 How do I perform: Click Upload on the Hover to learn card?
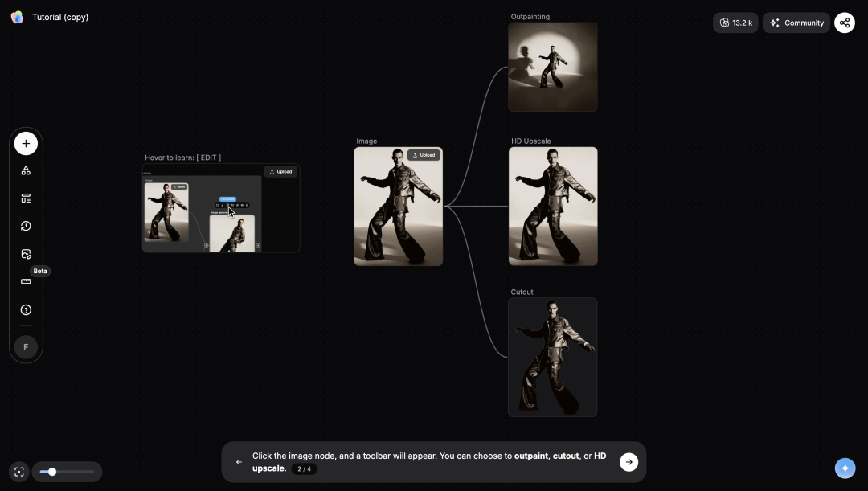(x=280, y=171)
